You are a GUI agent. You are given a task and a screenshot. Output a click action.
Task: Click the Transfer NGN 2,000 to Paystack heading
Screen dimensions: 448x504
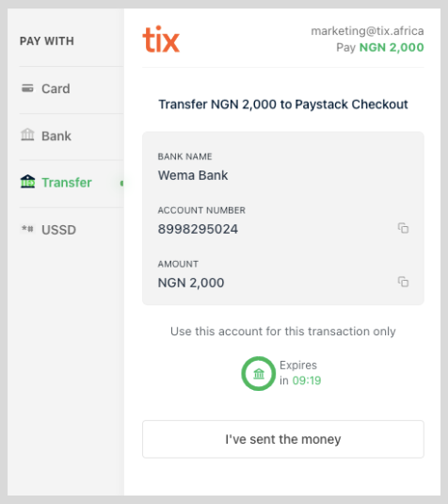tap(283, 105)
